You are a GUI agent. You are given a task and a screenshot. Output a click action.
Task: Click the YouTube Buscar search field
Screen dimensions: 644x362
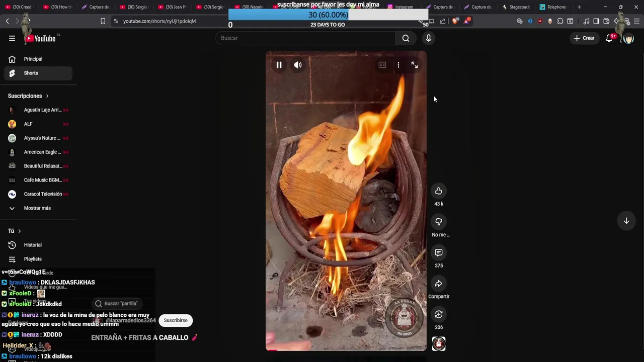click(x=305, y=38)
